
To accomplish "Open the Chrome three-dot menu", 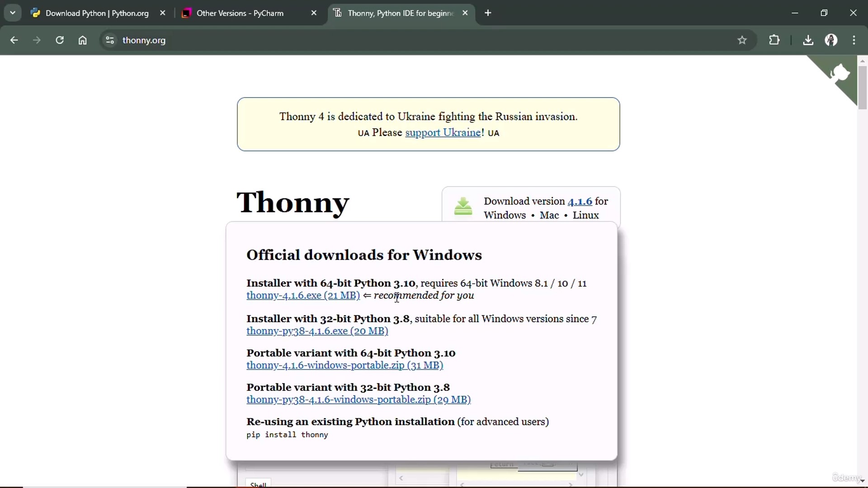I will (x=854, y=40).
